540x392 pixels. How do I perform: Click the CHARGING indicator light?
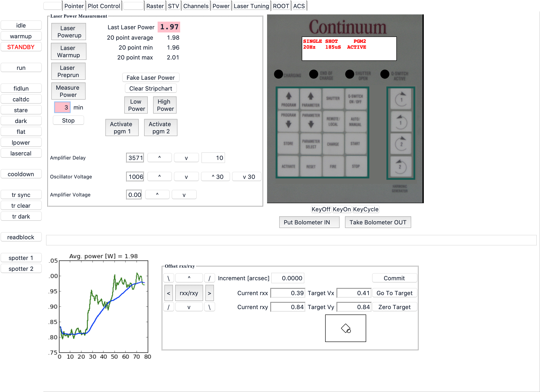pyautogui.click(x=278, y=74)
